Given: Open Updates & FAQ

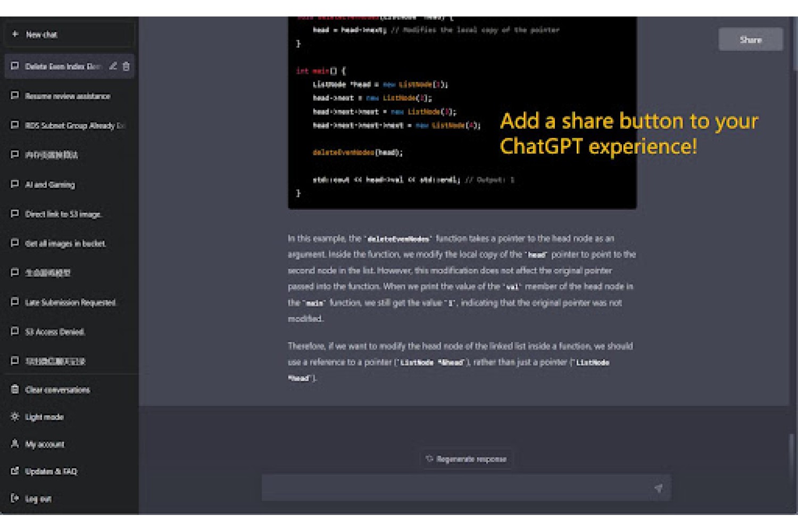Looking at the screenshot, I should (69, 471).
